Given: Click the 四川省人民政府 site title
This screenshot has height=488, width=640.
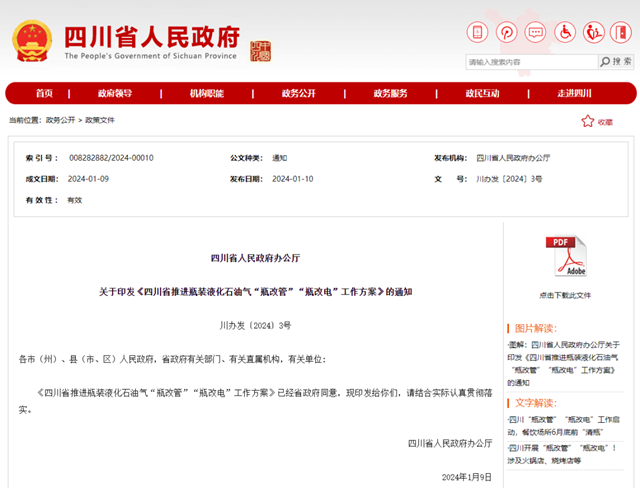Looking at the screenshot, I should tap(152, 37).
